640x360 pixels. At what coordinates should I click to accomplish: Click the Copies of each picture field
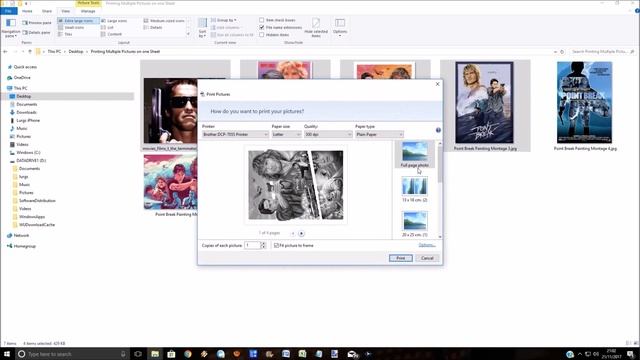coord(252,245)
